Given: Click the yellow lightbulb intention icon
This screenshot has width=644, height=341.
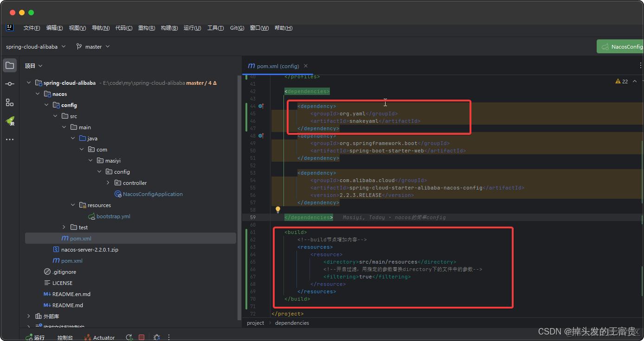Looking at the screenshot, I should [278, 210].
